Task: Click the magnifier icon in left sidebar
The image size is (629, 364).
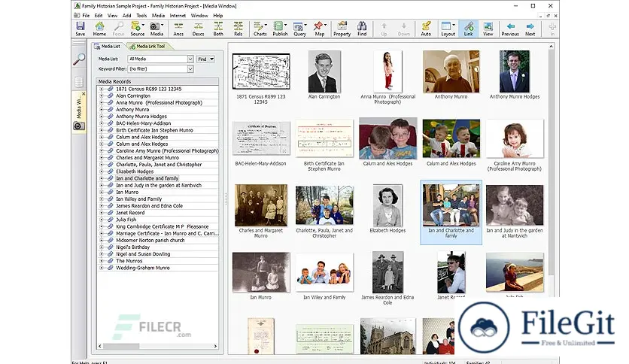Action: pos(79,59)
